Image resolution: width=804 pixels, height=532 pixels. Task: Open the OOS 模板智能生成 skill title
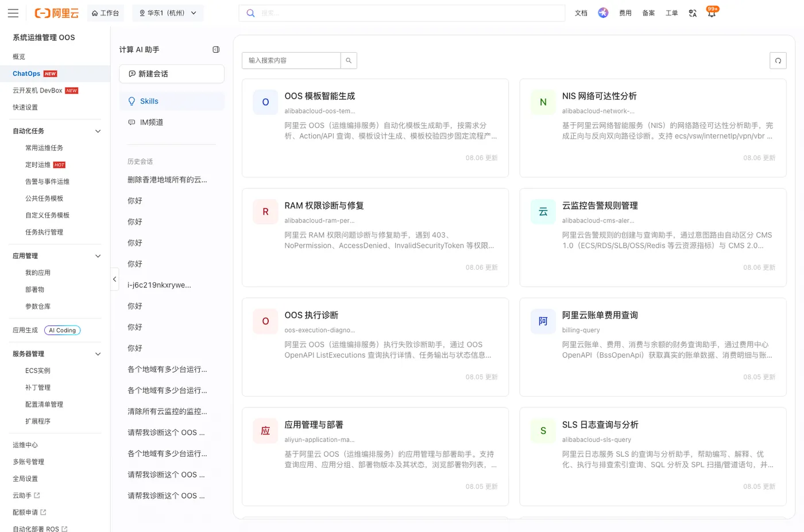320,96
